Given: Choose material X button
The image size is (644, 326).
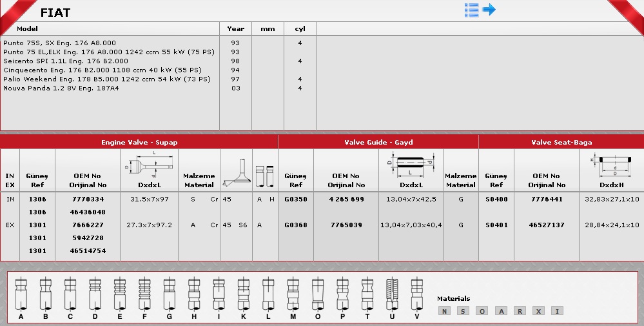Looking at the screenshot, I should 538,311.
